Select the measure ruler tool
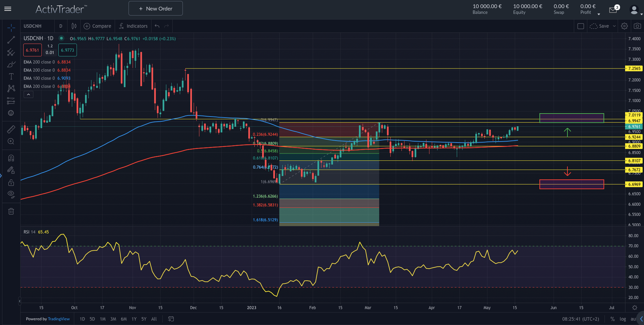 coord(11,129)
